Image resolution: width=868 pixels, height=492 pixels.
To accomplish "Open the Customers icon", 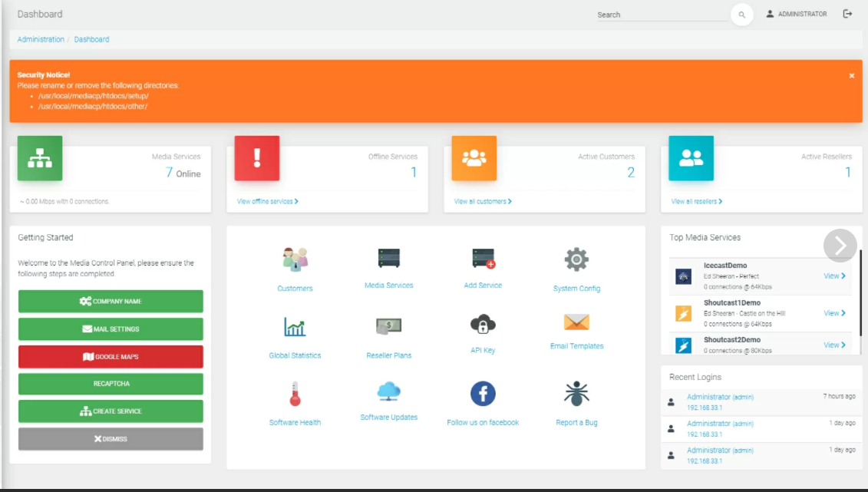I will tap(295, 259).
